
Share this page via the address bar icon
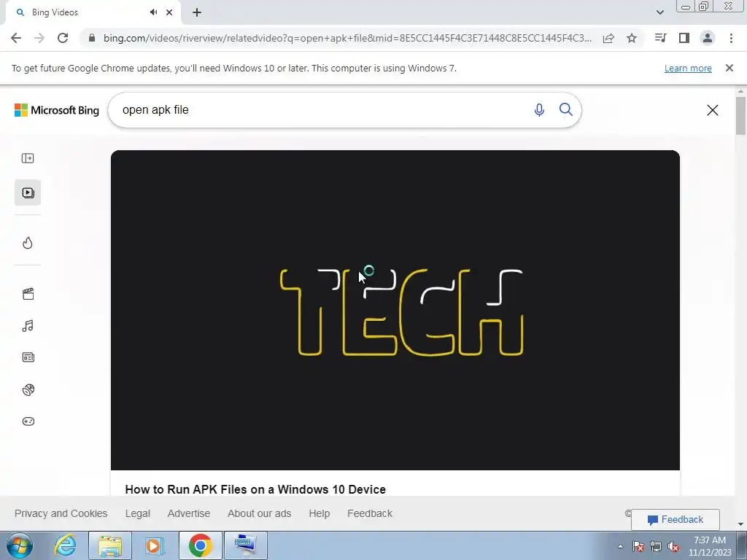[608, 39]
